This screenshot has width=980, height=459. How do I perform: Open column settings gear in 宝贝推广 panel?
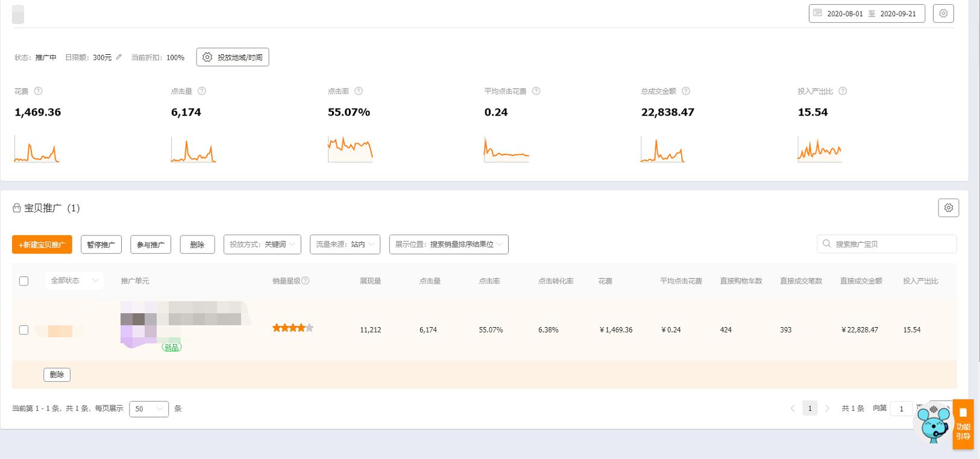click(948, 208)
